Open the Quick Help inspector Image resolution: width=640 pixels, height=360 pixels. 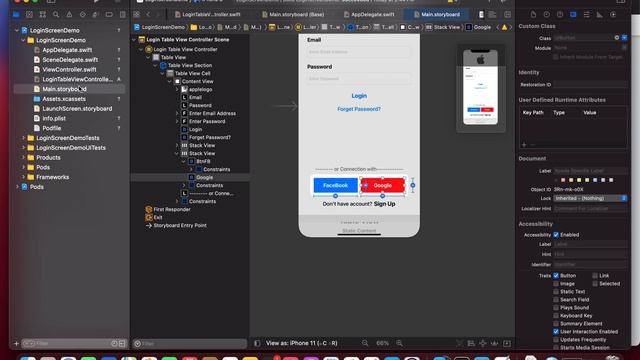pyautogui.click(x=560, y=14)
